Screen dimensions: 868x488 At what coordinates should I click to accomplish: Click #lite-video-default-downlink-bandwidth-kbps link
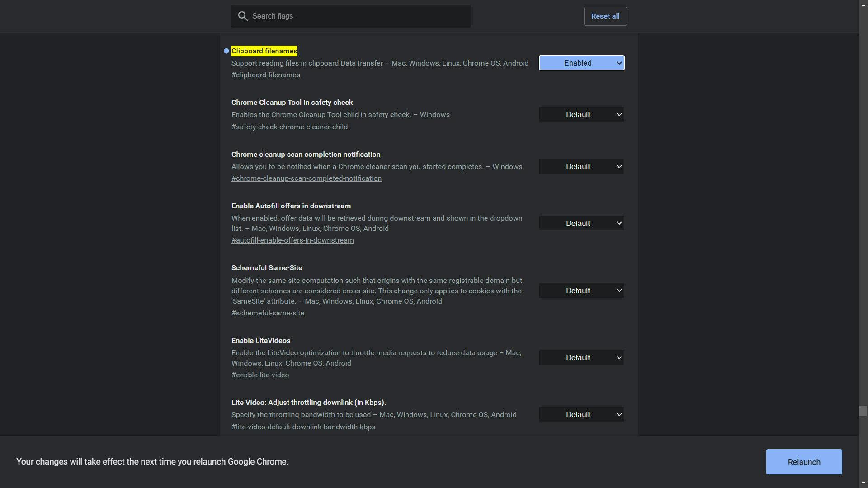pyautogui.click(x=303, y=427)
